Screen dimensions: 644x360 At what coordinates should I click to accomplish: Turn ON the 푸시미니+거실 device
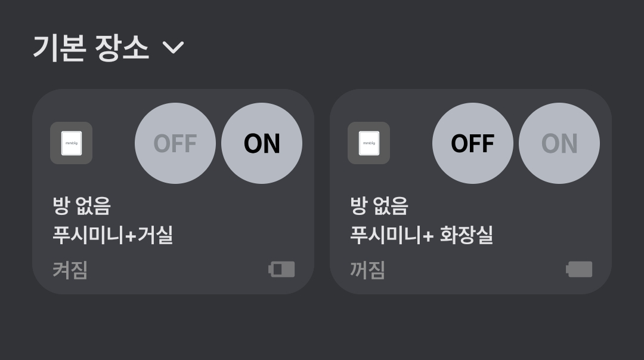pyautogui.click(x=262, y=143)
